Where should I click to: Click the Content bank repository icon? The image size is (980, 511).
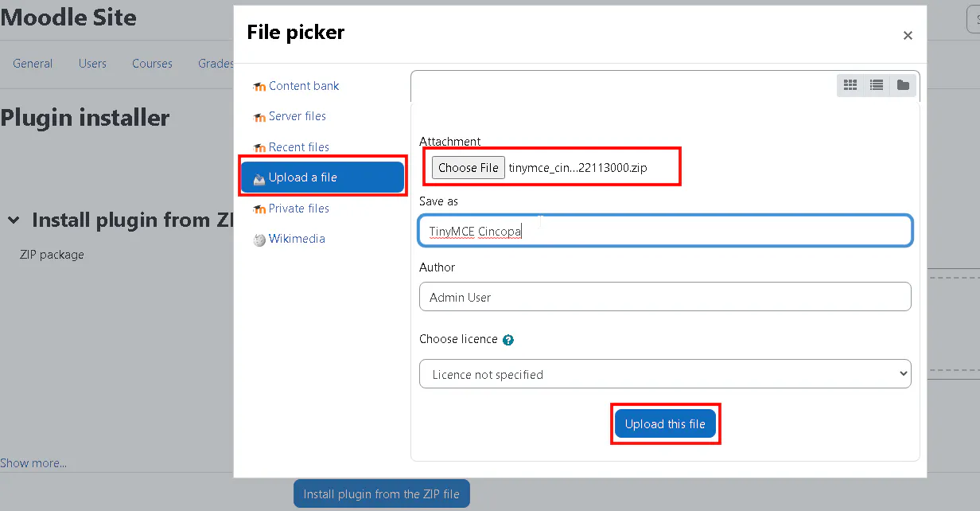point(259,87)
